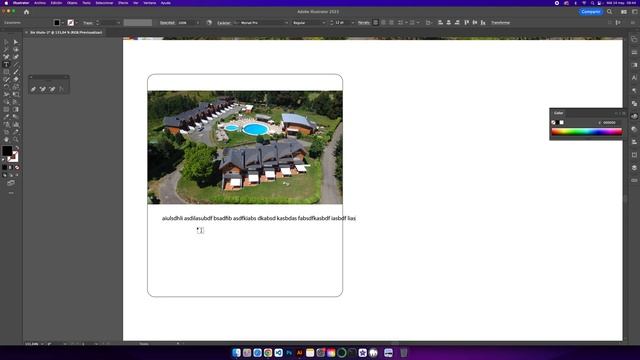Open the Recolor Artwork wheel icon

209,22
